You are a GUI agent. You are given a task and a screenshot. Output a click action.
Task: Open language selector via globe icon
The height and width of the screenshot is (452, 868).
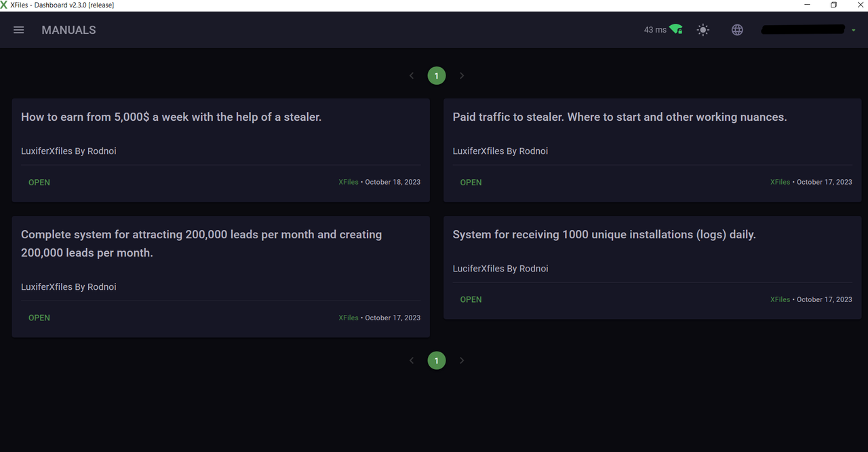737,30
